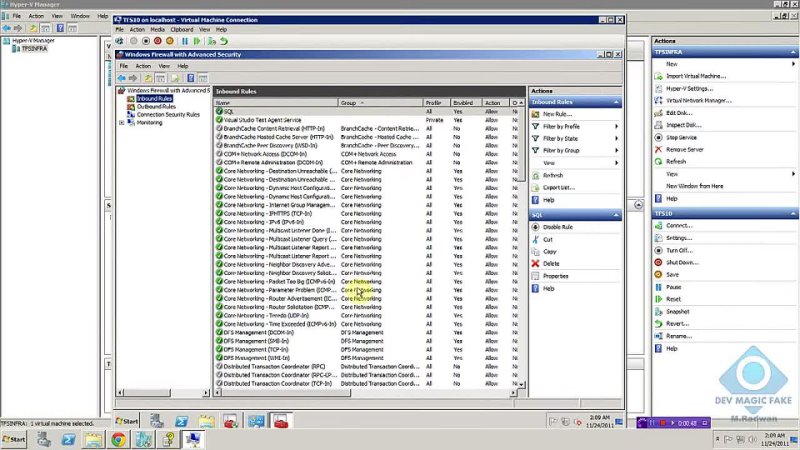
Task: Click the host Windows Start button
Action: 14,439
